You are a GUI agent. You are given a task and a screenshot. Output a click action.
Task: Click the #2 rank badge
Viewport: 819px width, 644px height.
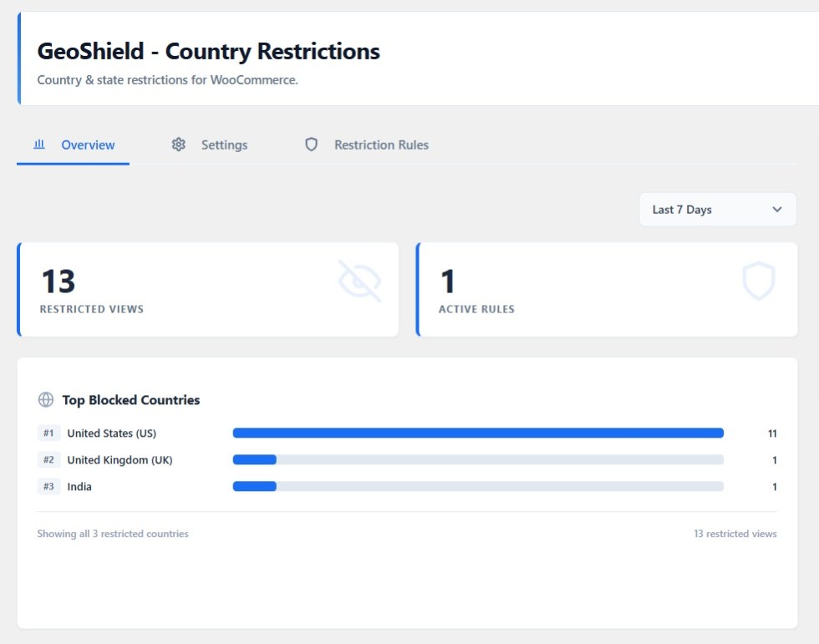(x=48, y=459)
